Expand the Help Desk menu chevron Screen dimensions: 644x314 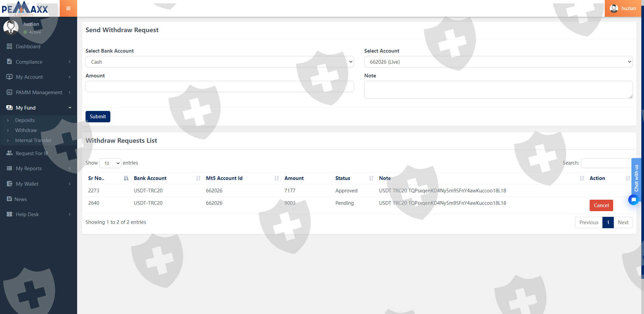[70, 214]
